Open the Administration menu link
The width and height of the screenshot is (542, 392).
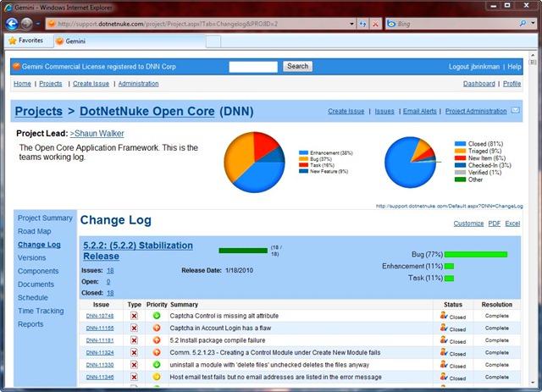[138, 84]
